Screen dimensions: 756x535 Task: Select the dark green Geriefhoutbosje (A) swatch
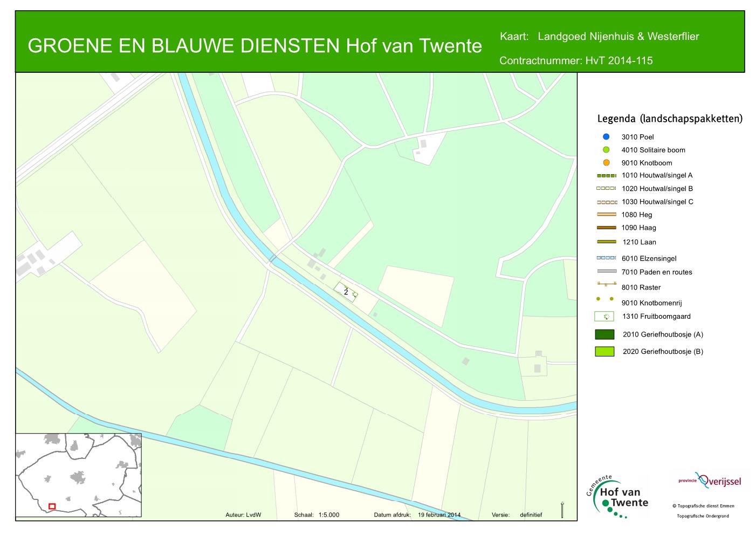coord(604,334)
